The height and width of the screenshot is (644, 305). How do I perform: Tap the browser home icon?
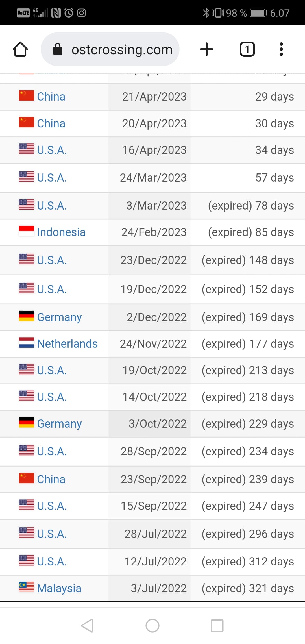coord(20,49)
